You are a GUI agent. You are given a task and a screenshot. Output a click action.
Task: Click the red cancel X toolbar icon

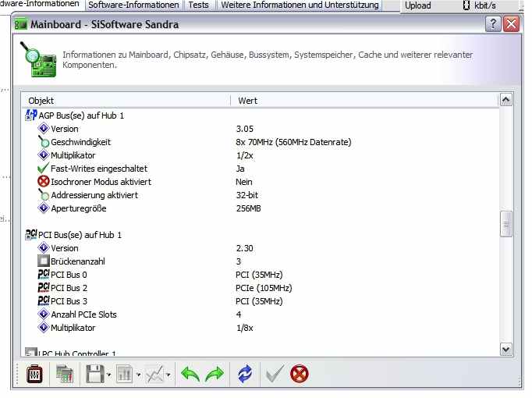click(x=300, y=374)
